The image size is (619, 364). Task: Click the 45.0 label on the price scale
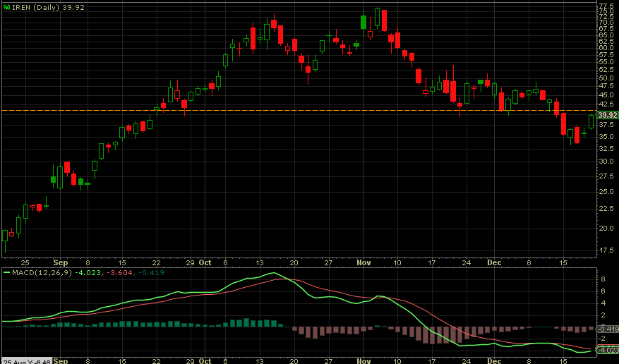click(606, 95)
